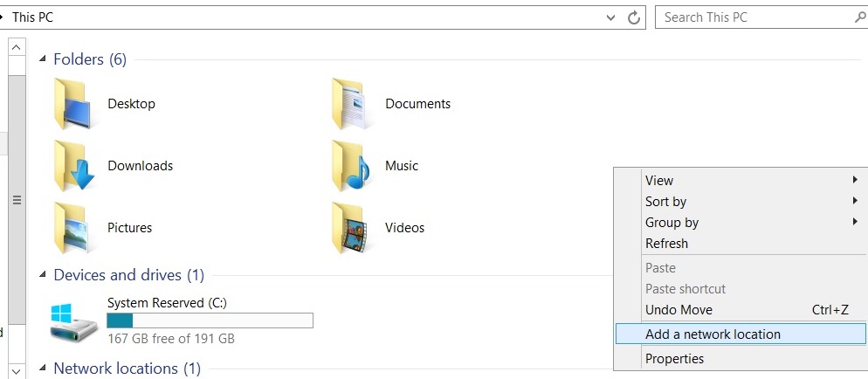Select Paste in the context menu
The image size is (868, 379).
[x=741, y=268]
